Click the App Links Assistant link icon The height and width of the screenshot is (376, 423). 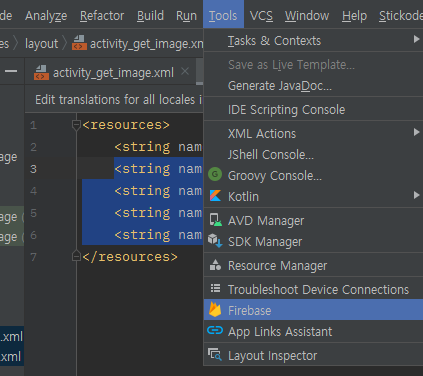(x=215, y=330)
